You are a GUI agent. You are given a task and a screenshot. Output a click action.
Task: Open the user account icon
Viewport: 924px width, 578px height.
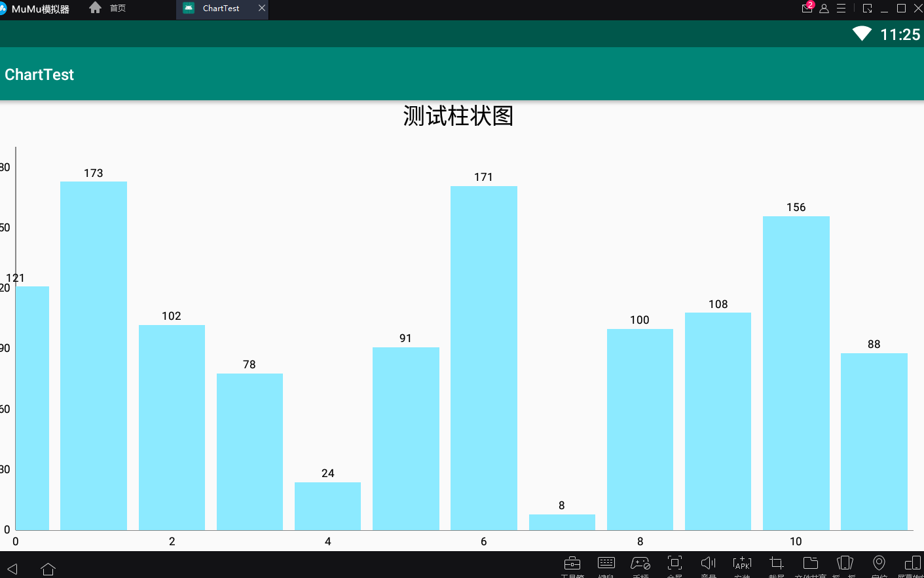coord(824,9)
